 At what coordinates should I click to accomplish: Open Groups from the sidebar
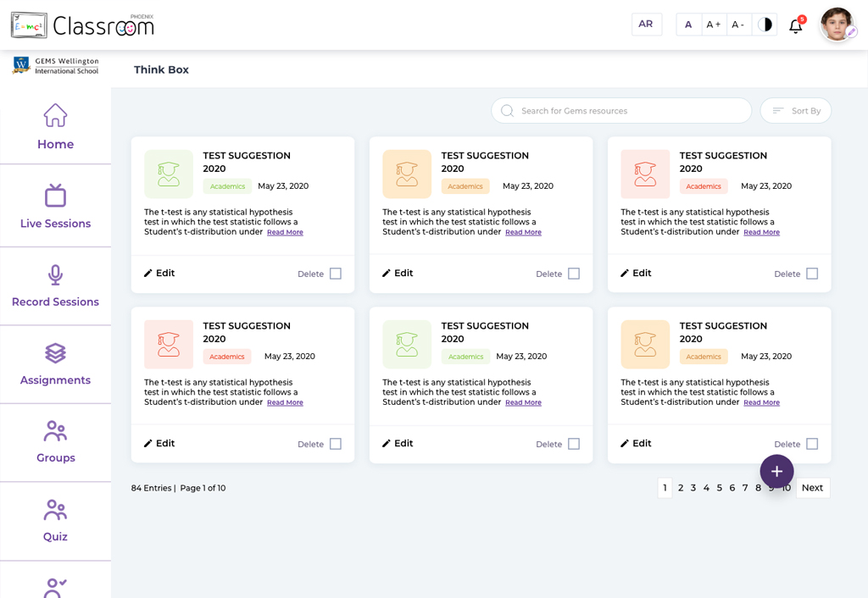click(x=55, y=442)
